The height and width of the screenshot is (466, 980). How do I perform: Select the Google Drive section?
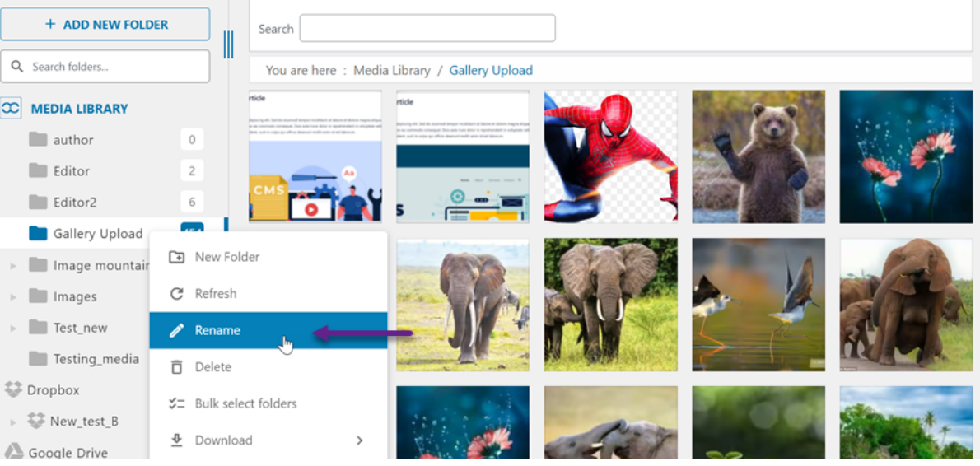click(68, 453)
